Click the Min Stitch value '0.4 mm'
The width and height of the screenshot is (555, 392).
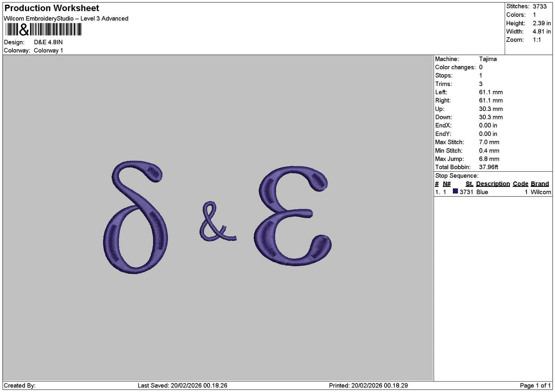click(x=489, y=151)
